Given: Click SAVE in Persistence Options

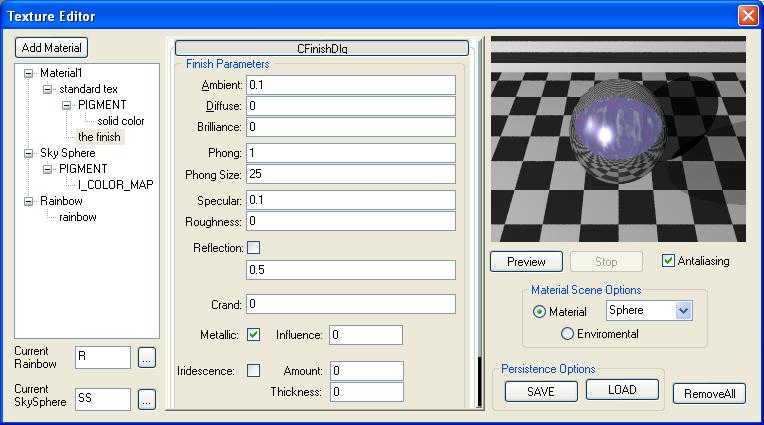Looking at the screenshot, I should point(540,391).
